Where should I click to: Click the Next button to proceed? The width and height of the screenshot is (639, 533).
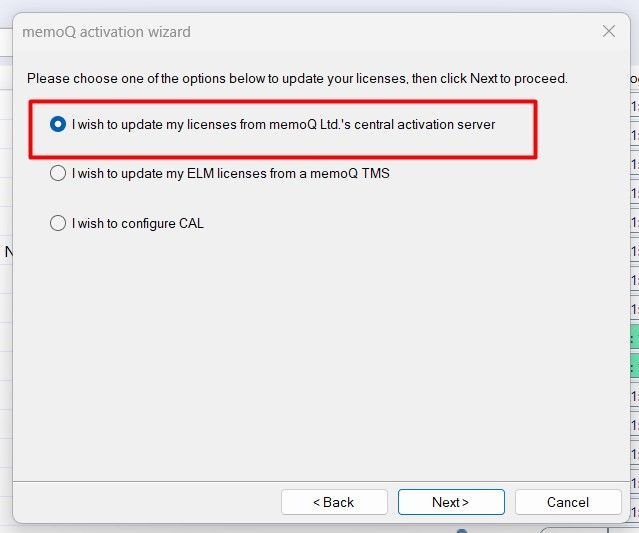click(x=451, y=502)
